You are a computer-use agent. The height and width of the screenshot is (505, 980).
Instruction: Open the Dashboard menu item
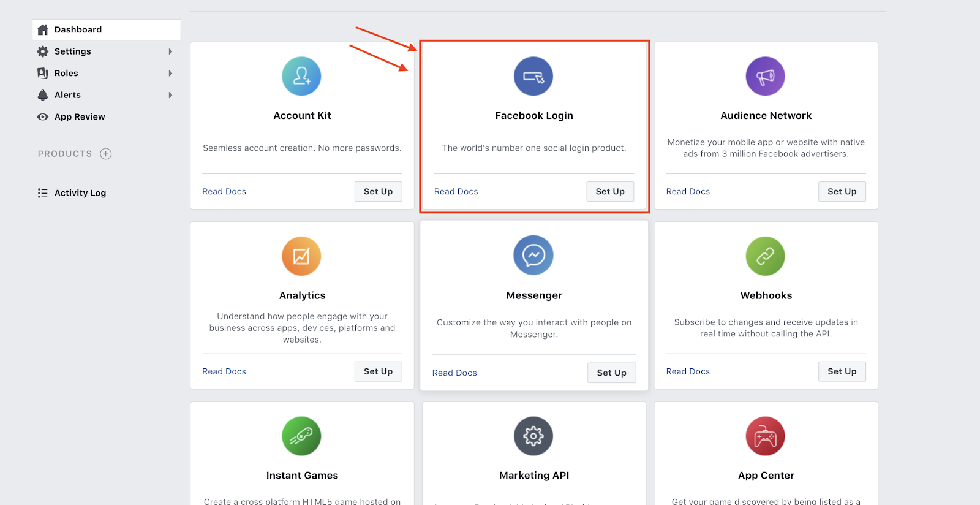click(107, 29)
